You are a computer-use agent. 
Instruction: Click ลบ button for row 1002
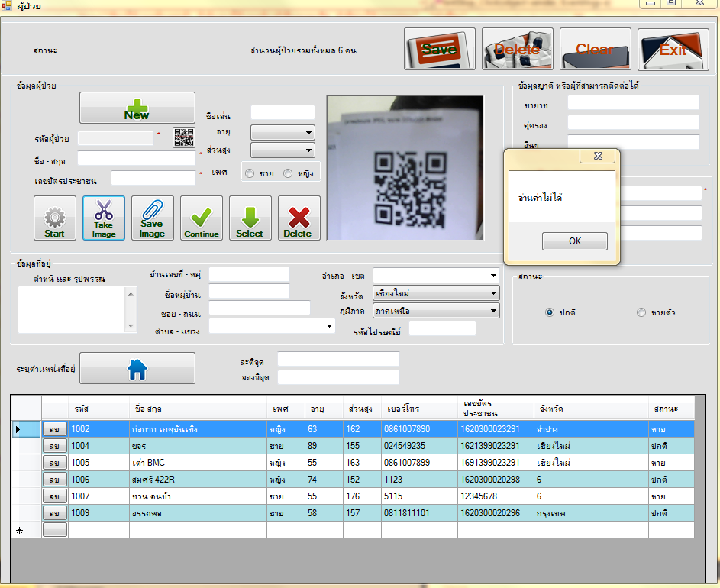(x=55, y=429)
